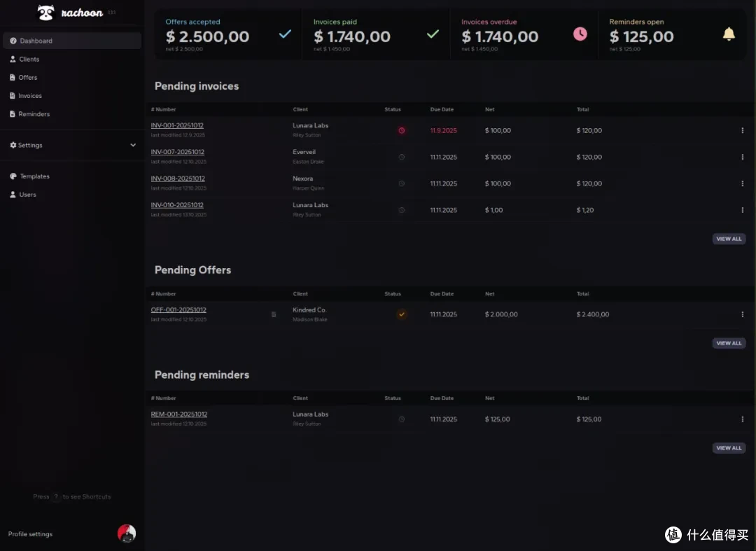Click the Dashboard gauge icon
This screenshot has height=551, width=756.
(13, 41)
